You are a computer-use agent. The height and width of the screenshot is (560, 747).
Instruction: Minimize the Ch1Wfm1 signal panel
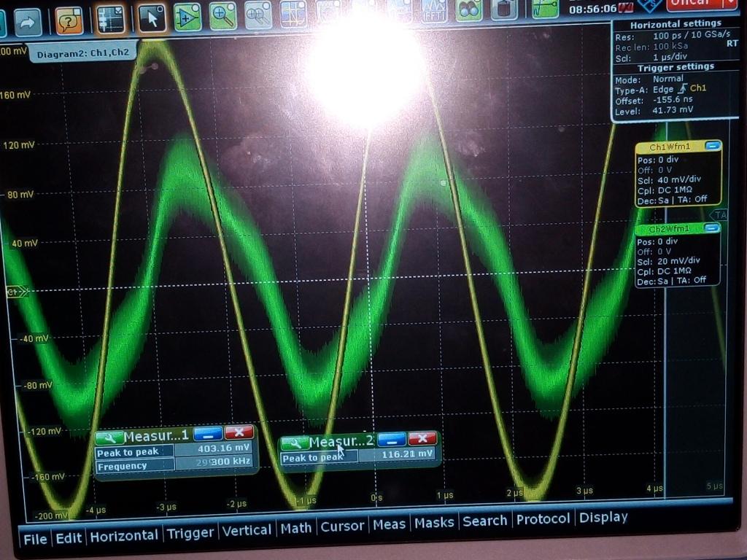(x=712, y=146)
